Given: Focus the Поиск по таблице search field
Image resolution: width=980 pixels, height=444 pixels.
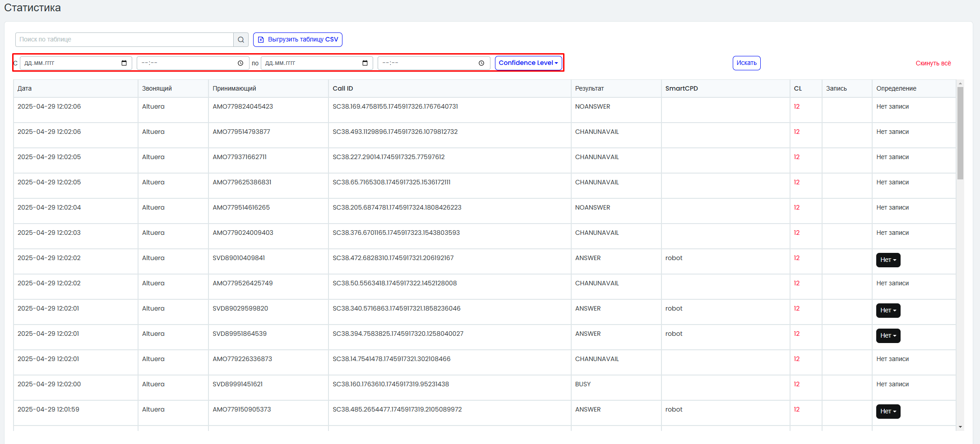Looking at the screenshot, I should [125, 40].
